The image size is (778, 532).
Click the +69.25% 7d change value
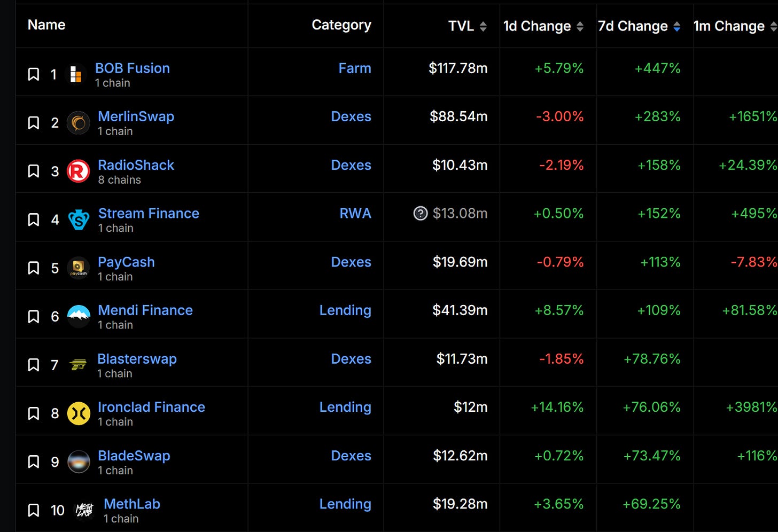652,504
